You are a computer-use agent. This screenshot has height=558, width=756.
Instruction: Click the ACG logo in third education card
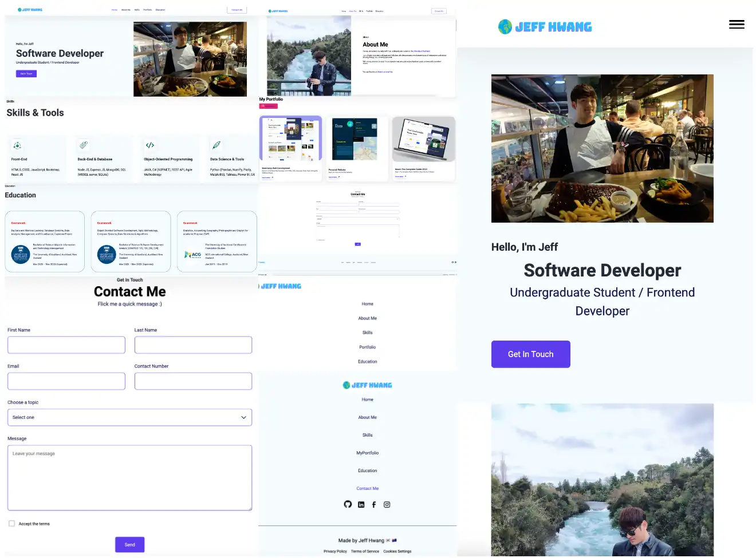[193, 255]
